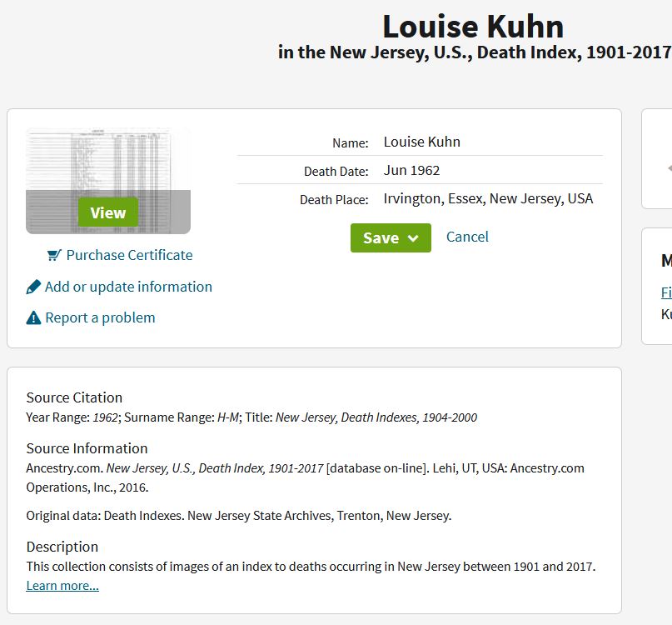672x625 pixels.
Task: Click the pencil icon for updating information
Action: (33, 287)
